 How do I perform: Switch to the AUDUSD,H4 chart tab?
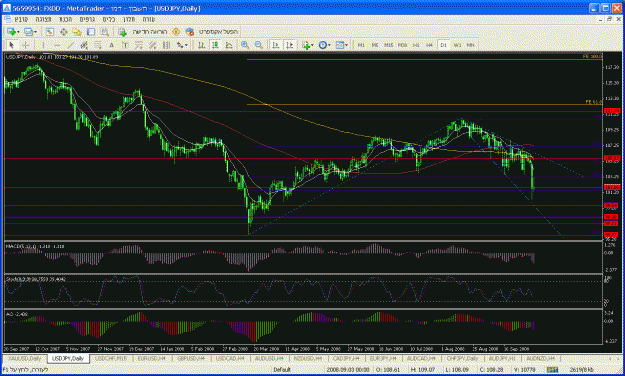pos(269,359)
